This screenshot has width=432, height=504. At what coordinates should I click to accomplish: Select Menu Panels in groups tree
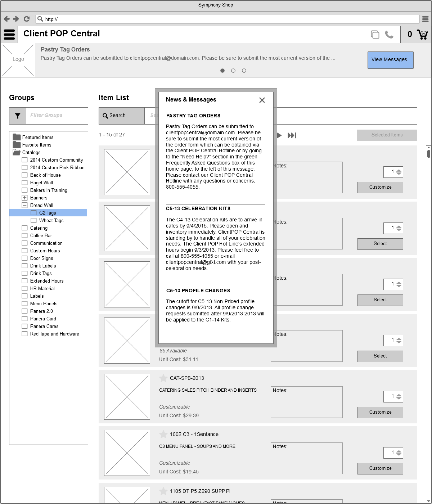(x=44, y=303)
